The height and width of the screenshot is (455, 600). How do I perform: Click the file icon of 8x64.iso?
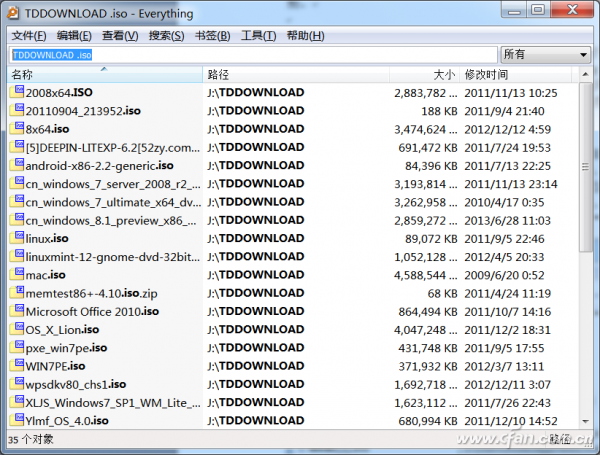(x=17, y=128)
